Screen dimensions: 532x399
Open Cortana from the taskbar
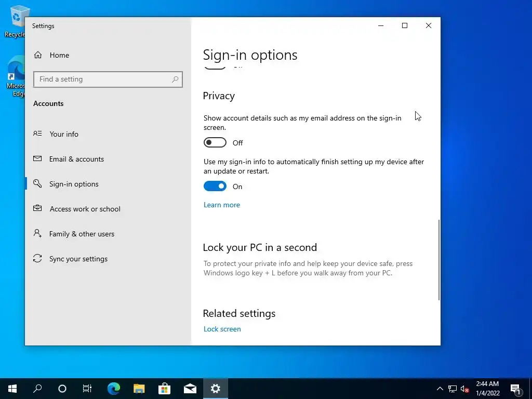[62, 389]
